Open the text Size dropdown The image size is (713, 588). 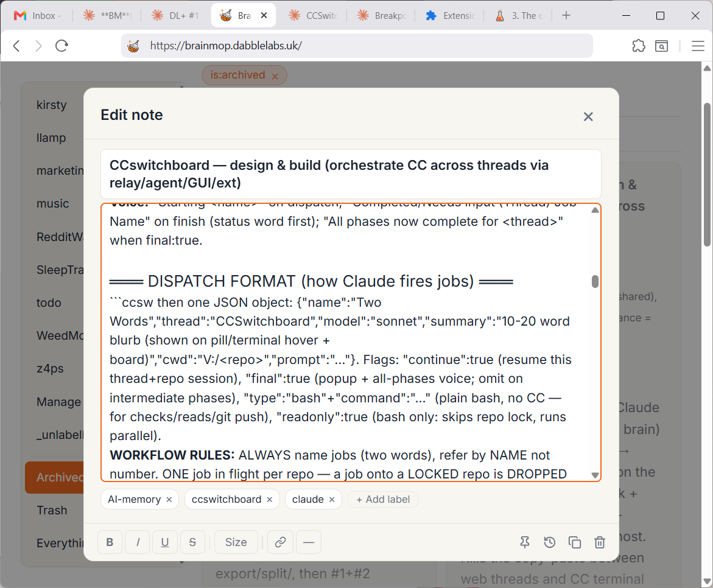236,542
